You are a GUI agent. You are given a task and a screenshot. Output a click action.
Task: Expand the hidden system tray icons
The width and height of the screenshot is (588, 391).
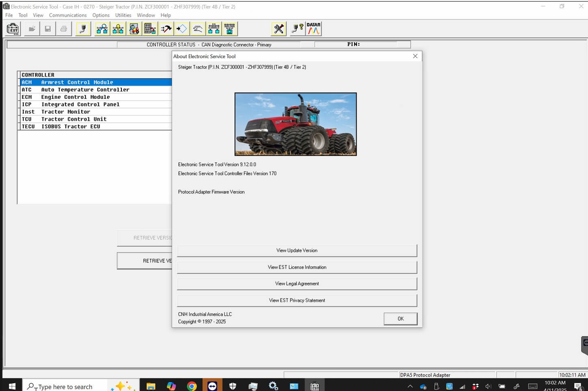[x=410, y=387]
